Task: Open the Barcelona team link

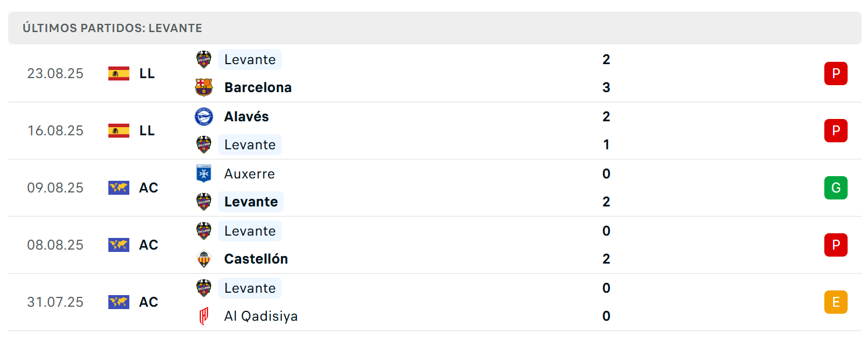Action: click(257, 87)
